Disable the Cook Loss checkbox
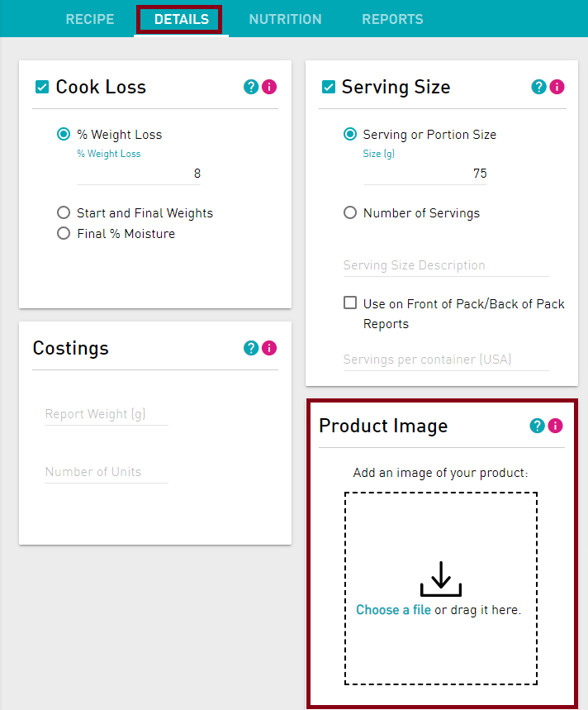 pyautogui.click(x=41, y=86)
